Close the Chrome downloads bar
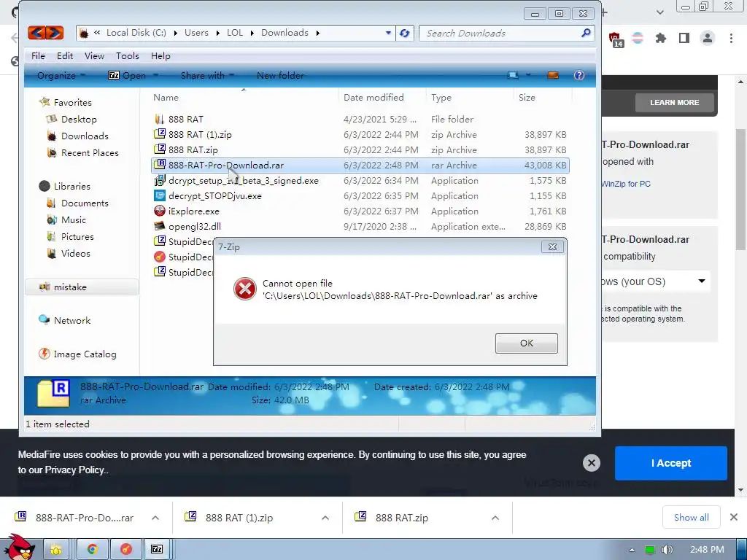Image resolution: width=747 pixels, height=560 pixels. 734,517
